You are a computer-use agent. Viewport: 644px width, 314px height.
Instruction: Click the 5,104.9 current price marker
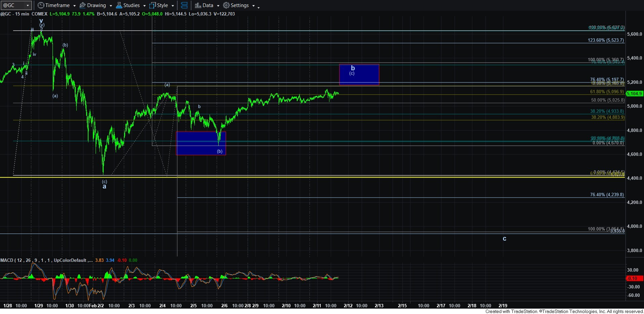(635, 94)
